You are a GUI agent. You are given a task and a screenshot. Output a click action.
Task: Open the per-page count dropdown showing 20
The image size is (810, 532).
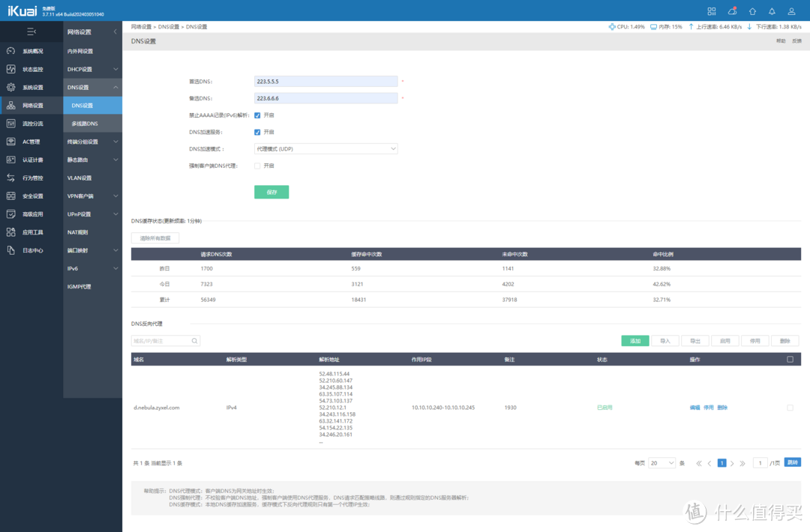[661, 463]
